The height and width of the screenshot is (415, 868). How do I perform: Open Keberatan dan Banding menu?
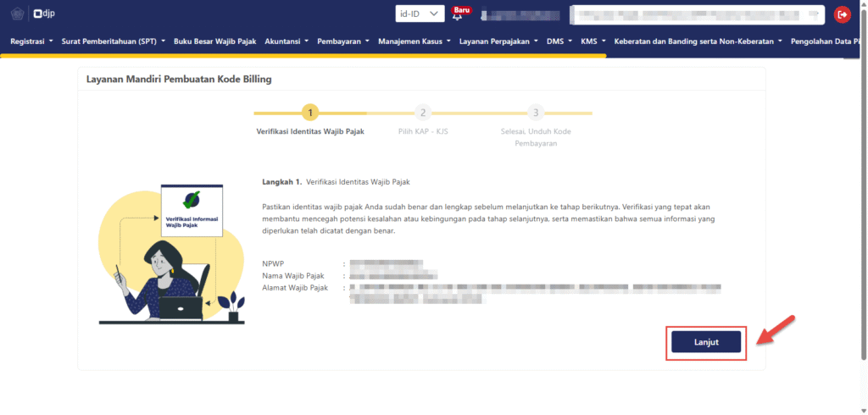point(697,41)
